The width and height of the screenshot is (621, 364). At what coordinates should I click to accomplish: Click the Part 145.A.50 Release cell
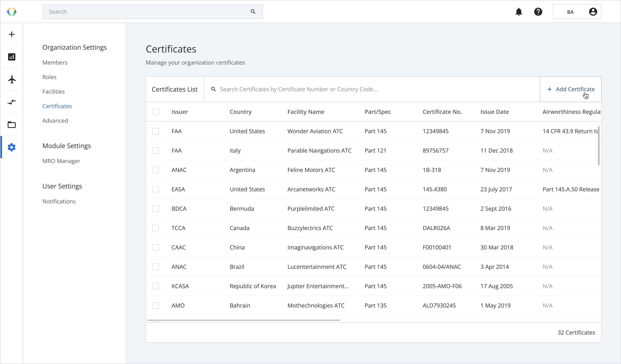(572, 189)
